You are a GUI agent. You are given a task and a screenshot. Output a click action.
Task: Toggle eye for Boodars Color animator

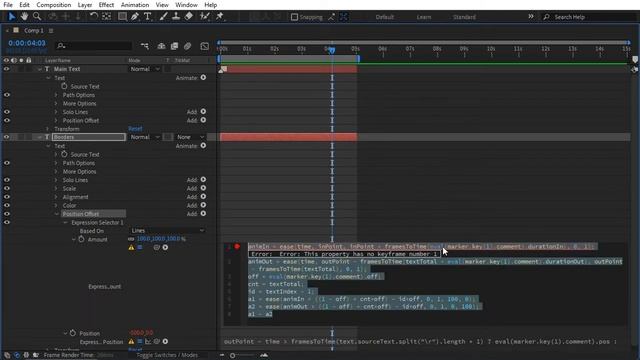click(7, 205)
